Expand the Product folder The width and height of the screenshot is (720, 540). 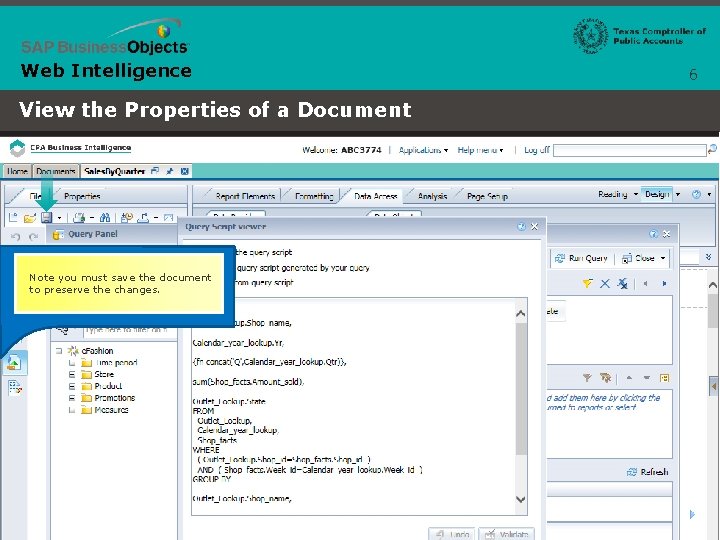pos(72,386)
